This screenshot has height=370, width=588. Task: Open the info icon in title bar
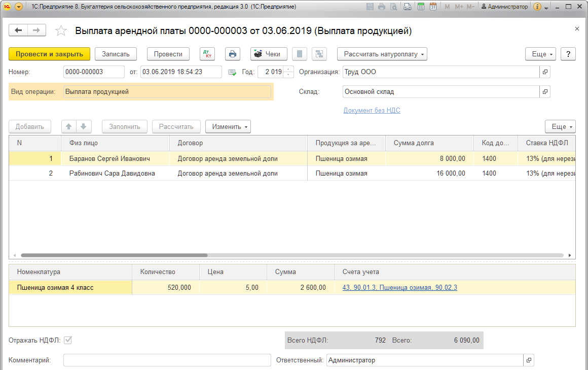537,7
